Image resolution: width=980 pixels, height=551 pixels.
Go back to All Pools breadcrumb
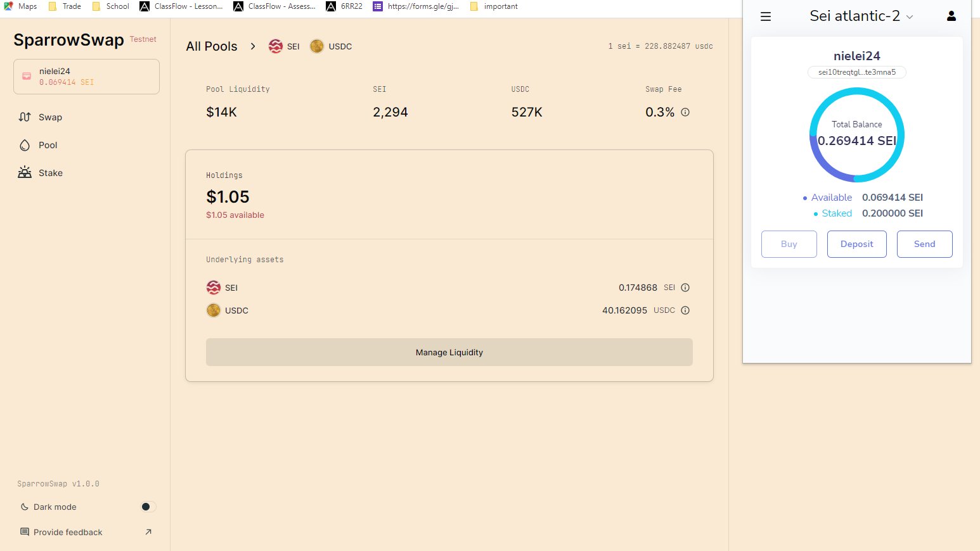pyautogui.click(x=212, y=46)
